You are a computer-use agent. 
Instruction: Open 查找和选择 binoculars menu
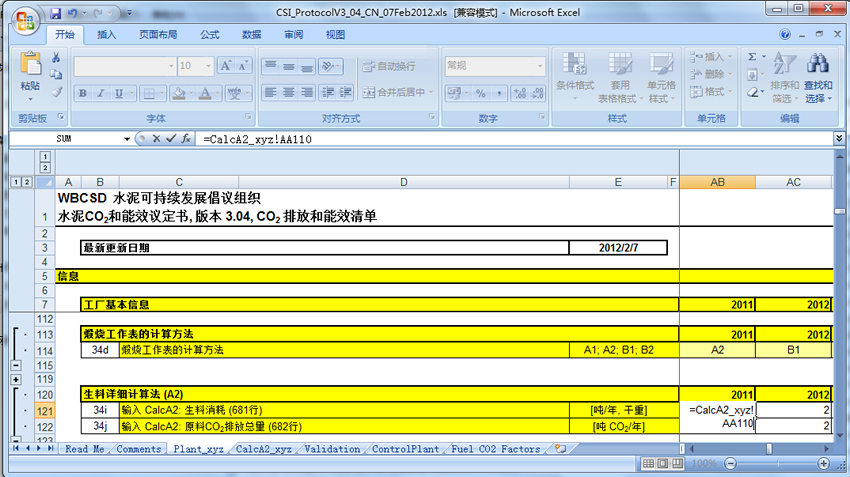tap(818, 77)
